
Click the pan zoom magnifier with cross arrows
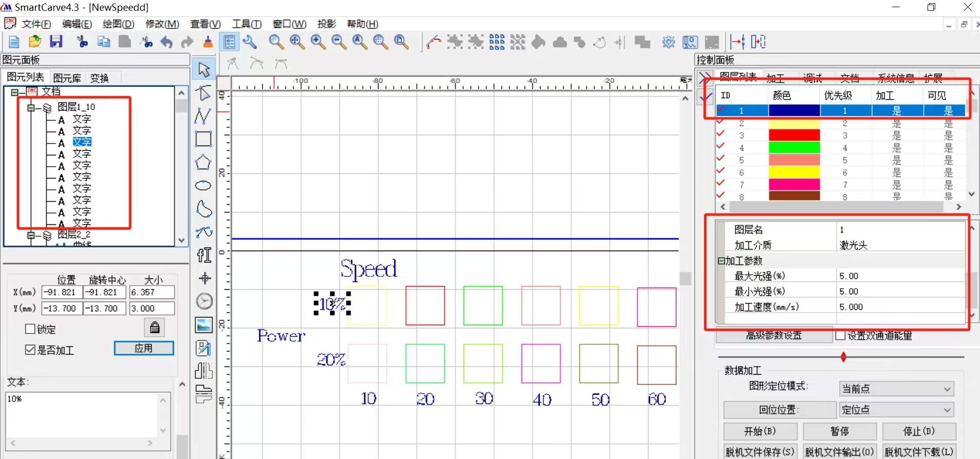coord(297,42)
